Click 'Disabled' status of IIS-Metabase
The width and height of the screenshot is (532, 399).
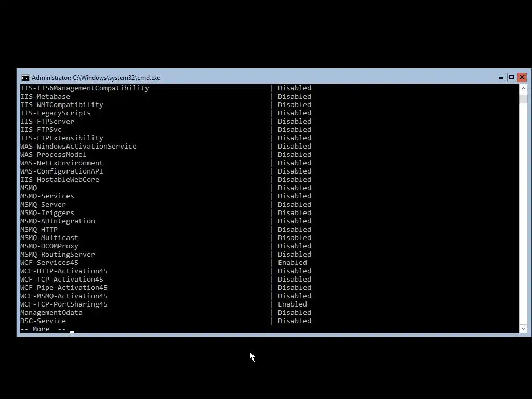(295, 96)
